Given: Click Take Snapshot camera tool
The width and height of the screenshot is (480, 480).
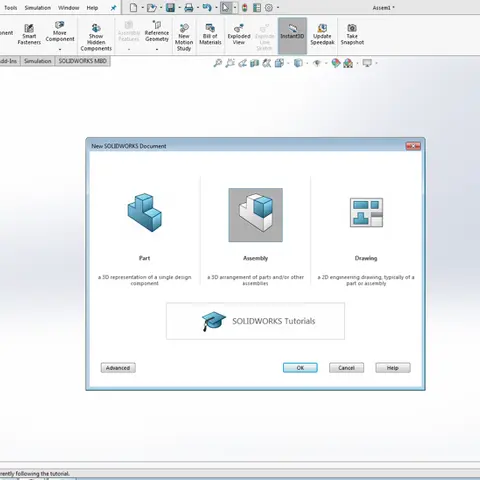Looking at the screenshot, I should [352, 34].
